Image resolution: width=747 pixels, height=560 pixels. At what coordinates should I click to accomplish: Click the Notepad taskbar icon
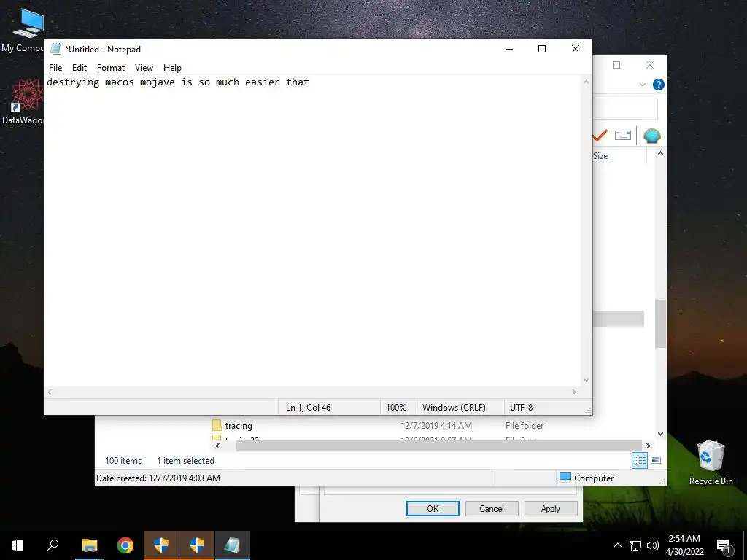click(x=233, y=545)
